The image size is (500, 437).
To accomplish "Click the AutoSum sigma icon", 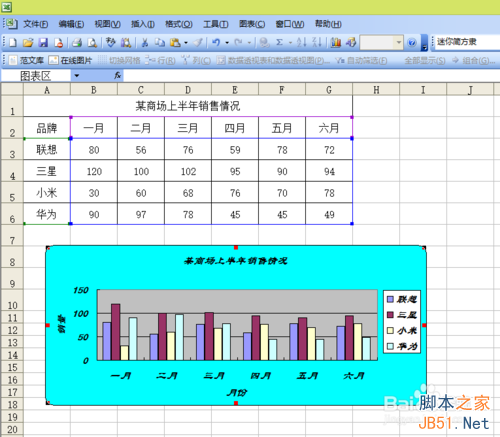I will pyautogui.click(x=280, y=43).
